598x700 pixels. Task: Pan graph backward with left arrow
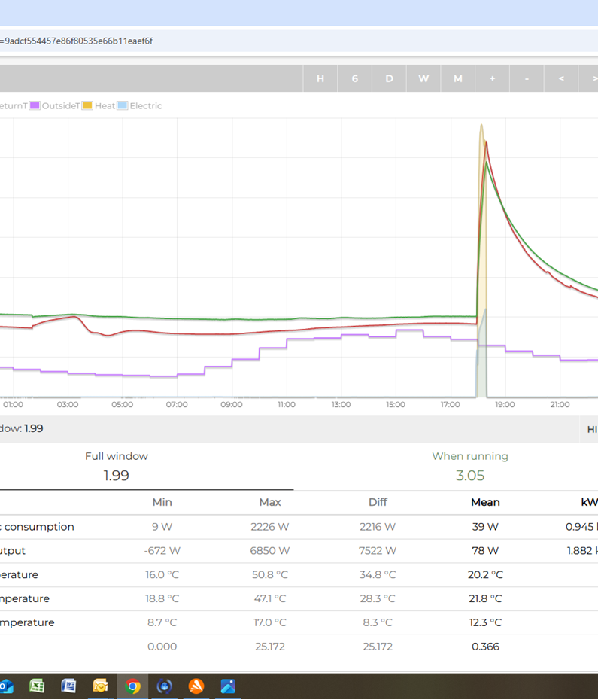coord(560,78)
